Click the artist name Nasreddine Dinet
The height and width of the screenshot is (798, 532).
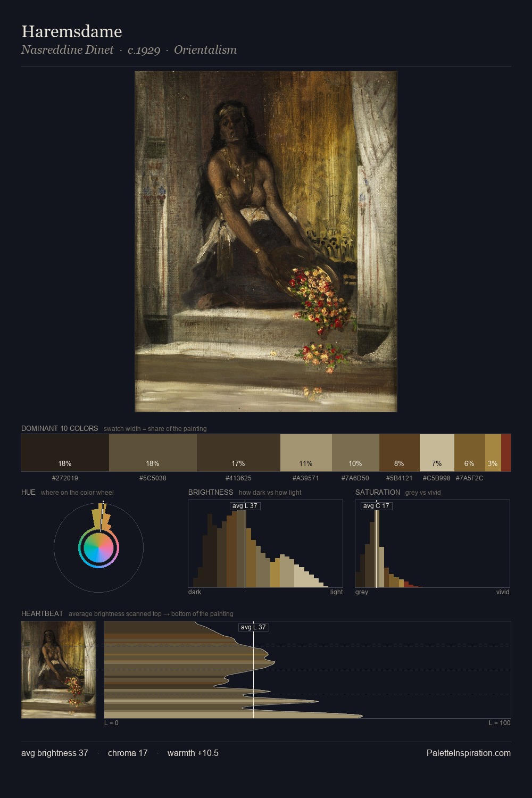point(68,50)
